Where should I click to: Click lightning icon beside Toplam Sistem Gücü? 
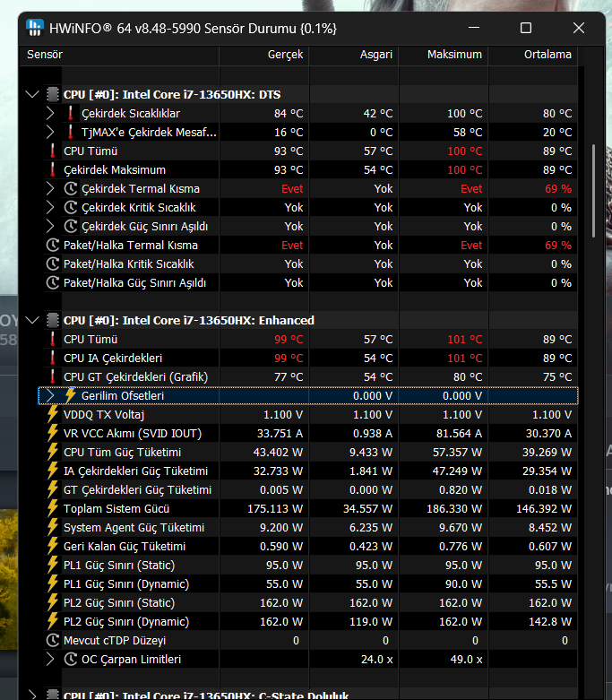[53, 508]
